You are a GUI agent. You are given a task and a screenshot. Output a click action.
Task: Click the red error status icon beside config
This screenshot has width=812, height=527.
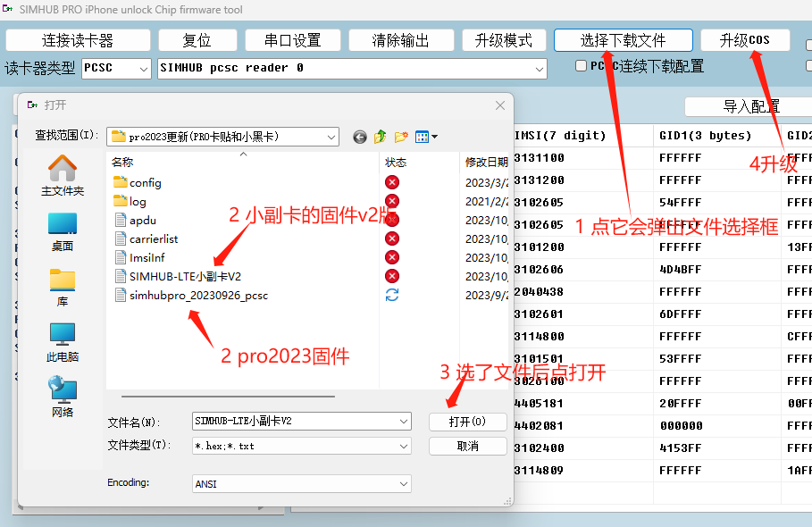392,182
